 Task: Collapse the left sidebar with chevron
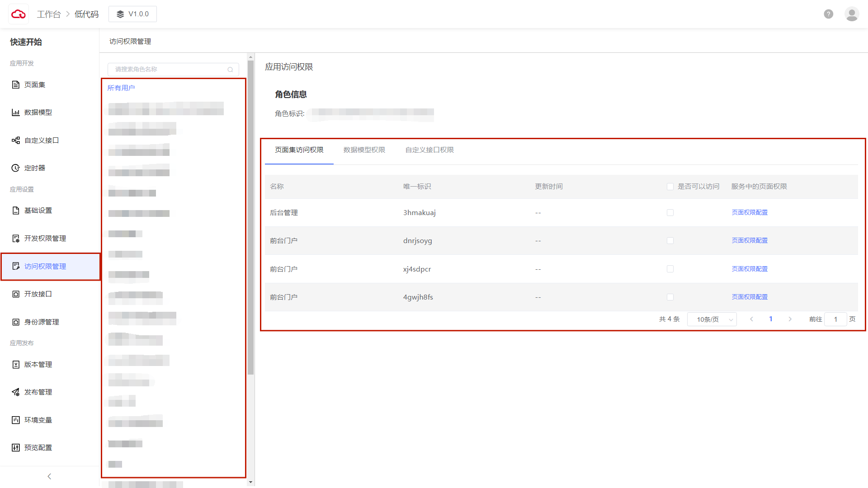point(49,476)
